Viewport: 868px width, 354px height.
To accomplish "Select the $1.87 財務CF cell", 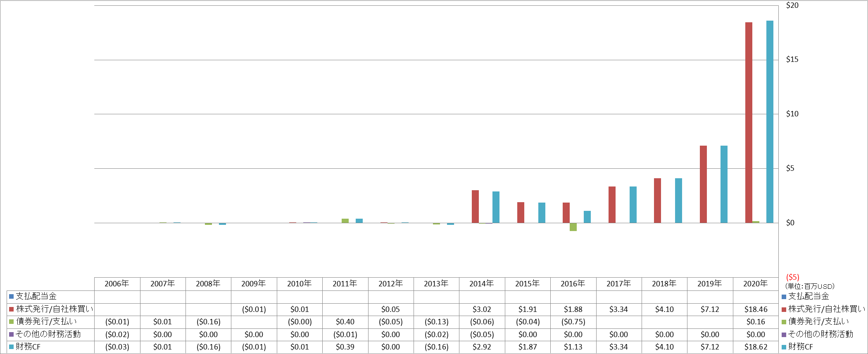I will tap(528, 347).
